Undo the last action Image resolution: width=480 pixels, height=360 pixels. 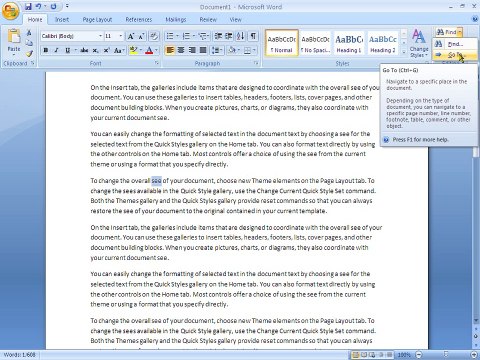pos(39,6)
